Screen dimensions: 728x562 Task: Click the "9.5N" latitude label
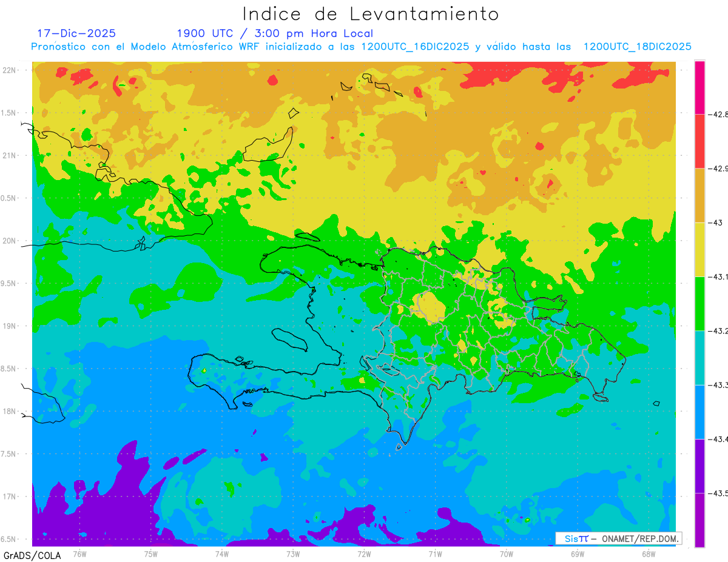click(8, 283)
